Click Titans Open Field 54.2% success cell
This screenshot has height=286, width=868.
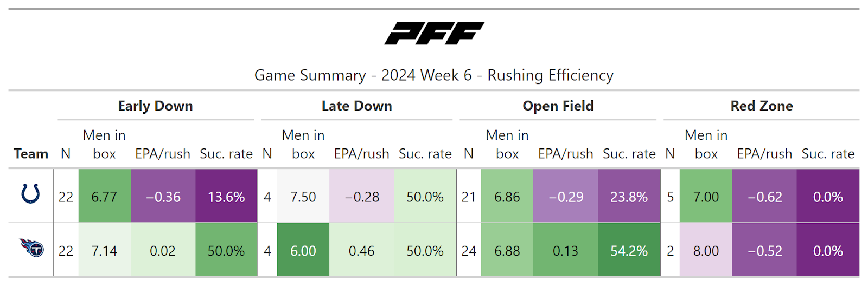[629, 251]
